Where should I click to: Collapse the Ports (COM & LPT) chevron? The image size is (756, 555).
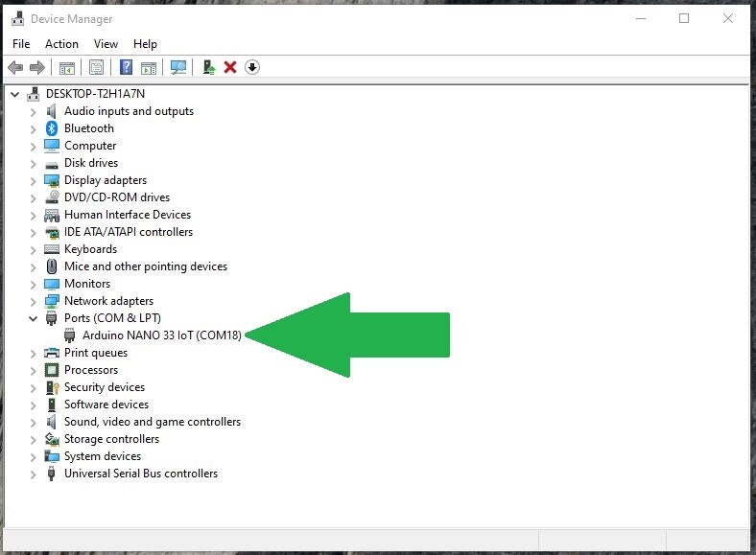click(x=33, y=318)
